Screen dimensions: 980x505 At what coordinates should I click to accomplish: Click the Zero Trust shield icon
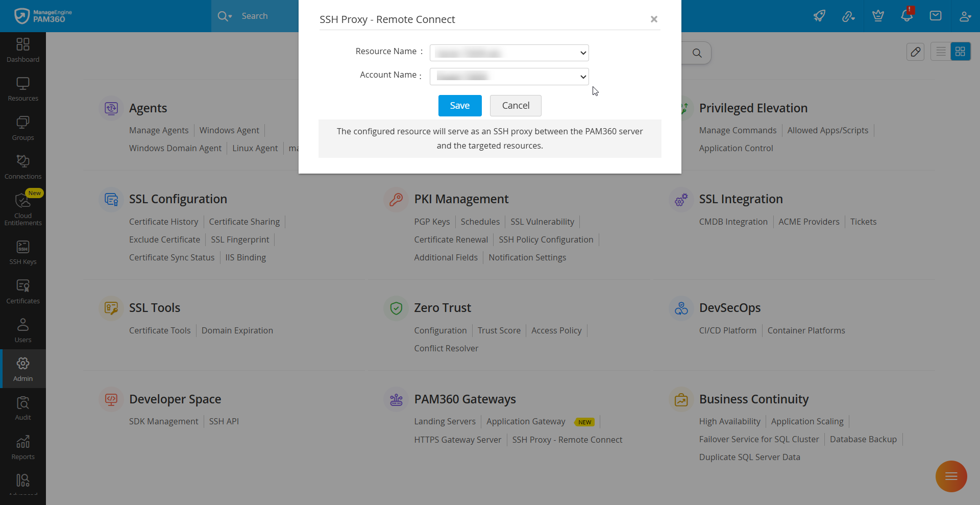click(x=396, y=308)
